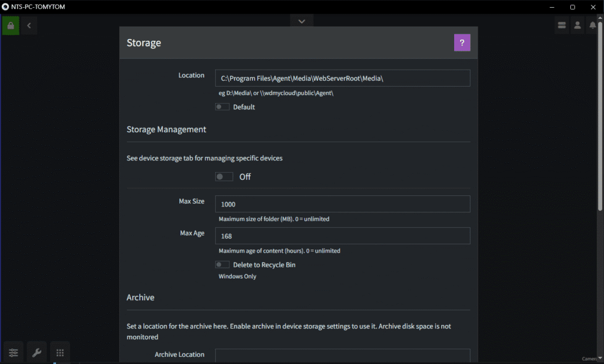Click the Archive section heading
This screenshot has height=364, width=604.
[140, 297]
